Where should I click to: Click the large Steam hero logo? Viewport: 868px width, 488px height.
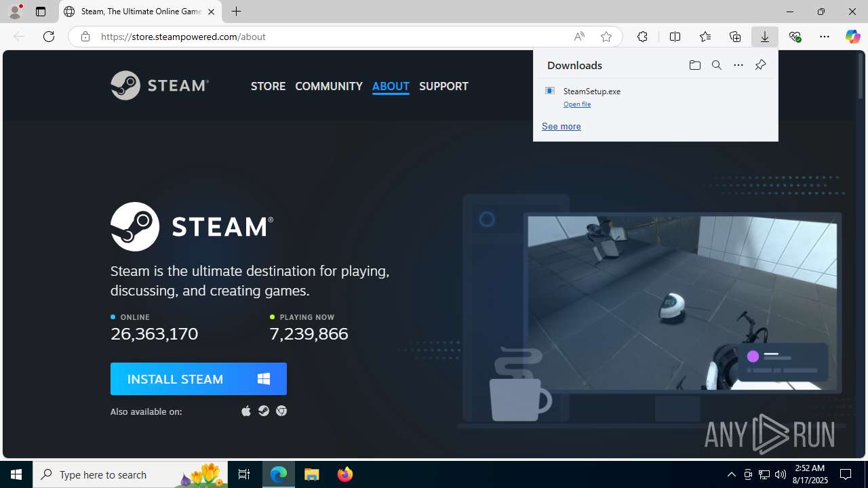pos(192,226)
